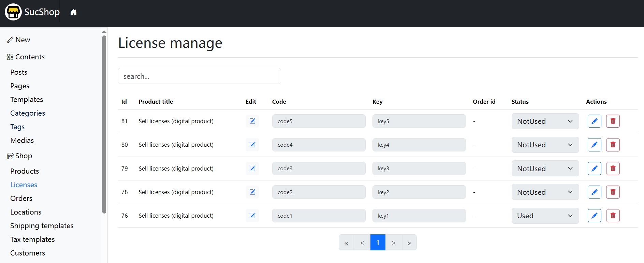The image size is (644, 263).
Task: Open Status dropdown for license 81
Action: tap(545, 121)
